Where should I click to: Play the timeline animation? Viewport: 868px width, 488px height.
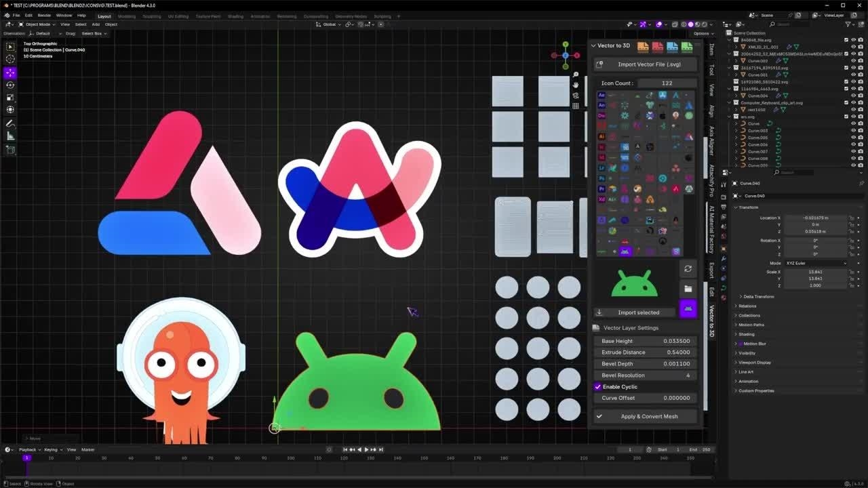pyautogui.click(x=366, y=449)
